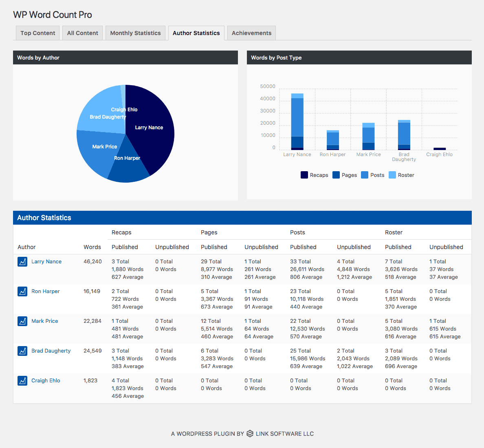Open the Craigh Ehlo author link
Screen dimensions: 484x448
(46, 381)
